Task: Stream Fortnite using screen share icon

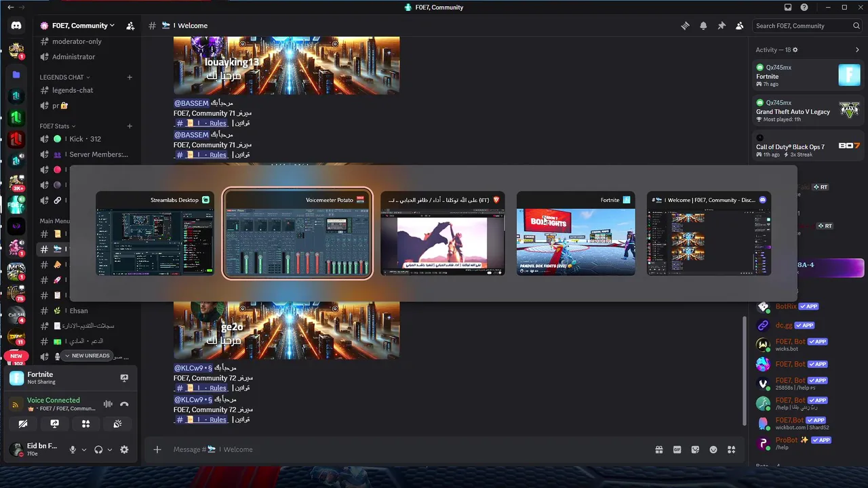Action: [x=124, y=378]
